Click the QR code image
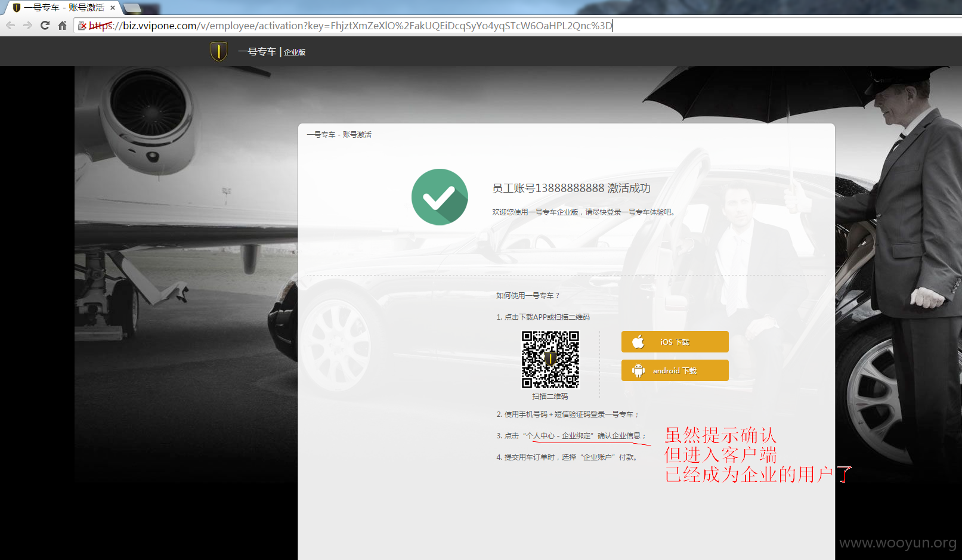This screenshot has width=962, height=560. 550,360
